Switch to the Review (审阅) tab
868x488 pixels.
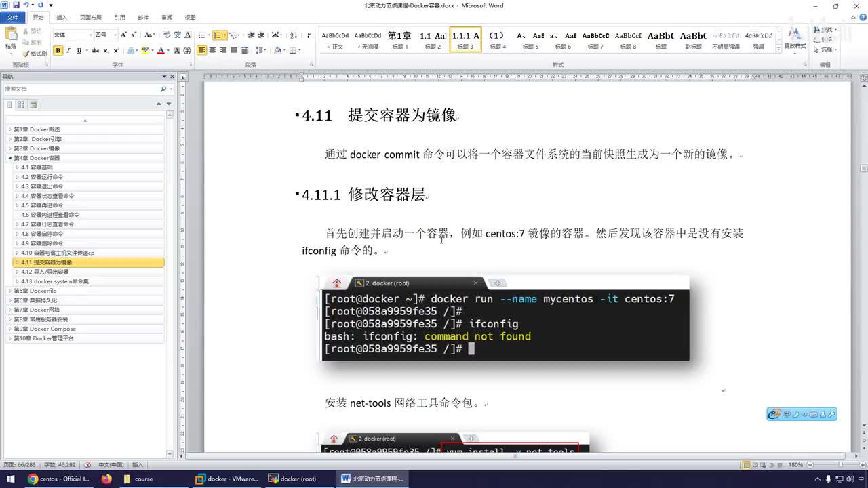166,17
